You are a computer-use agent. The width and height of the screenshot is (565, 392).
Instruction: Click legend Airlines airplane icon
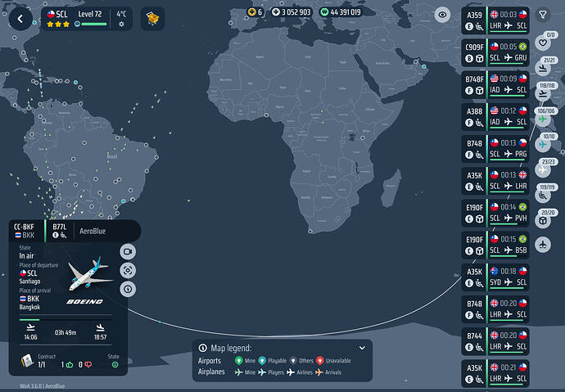(291, 372)
